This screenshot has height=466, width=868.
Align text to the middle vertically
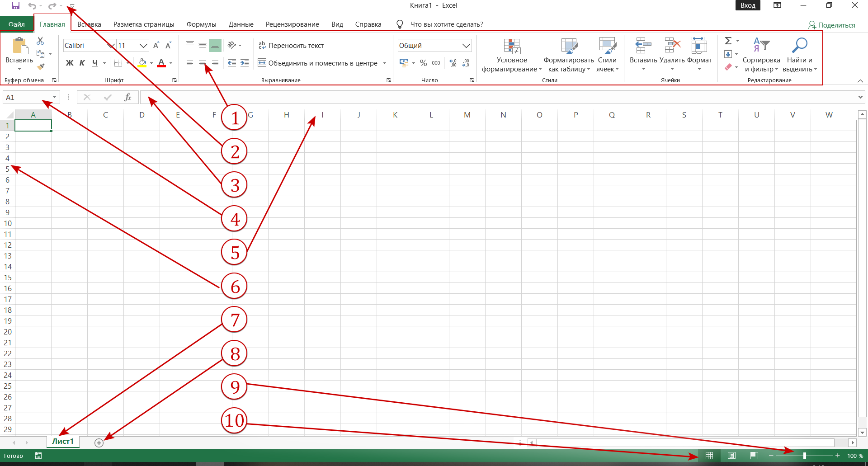pyautogui.click(x=203, y=45)
